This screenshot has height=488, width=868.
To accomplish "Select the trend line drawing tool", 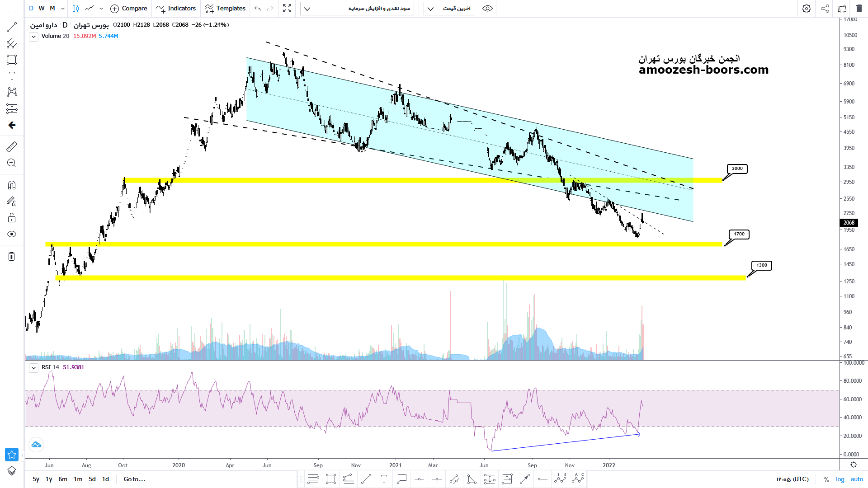I will [12, 27].
